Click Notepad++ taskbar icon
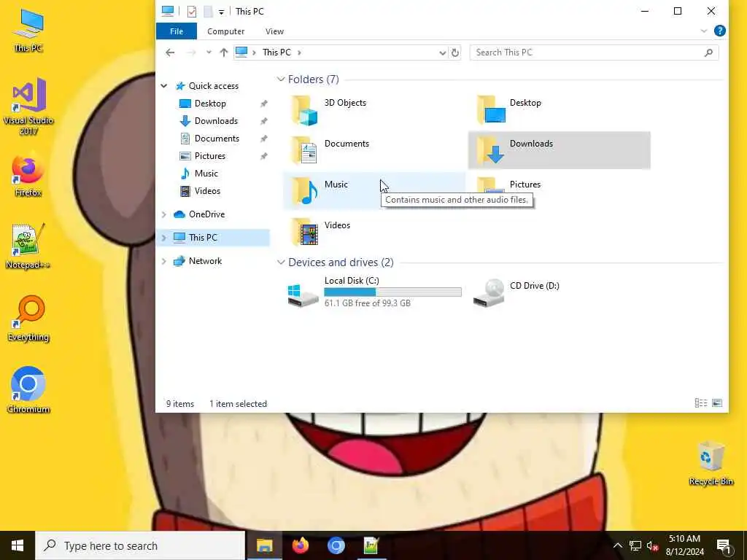 point(371,545)
